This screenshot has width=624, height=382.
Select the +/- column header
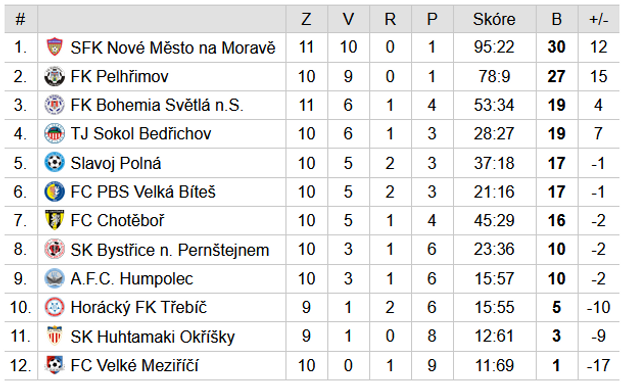point(599,19)
